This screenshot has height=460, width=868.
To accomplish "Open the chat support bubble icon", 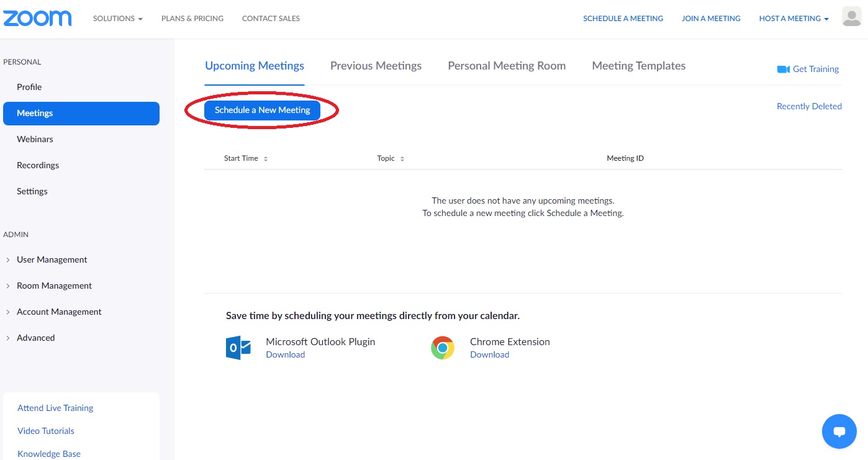I will 839,431.
